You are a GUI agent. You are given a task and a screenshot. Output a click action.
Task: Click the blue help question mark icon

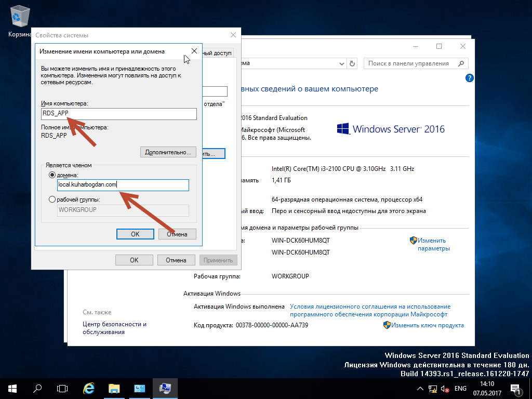(x=470, y=78)
